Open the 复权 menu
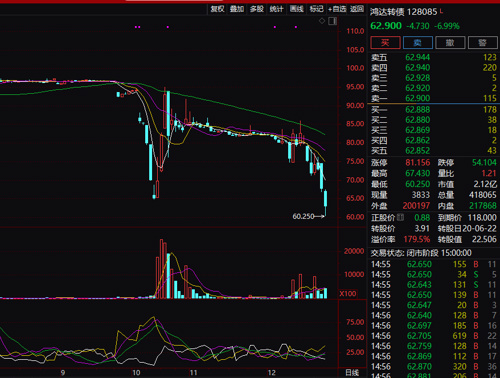 (x=217, y=9)
